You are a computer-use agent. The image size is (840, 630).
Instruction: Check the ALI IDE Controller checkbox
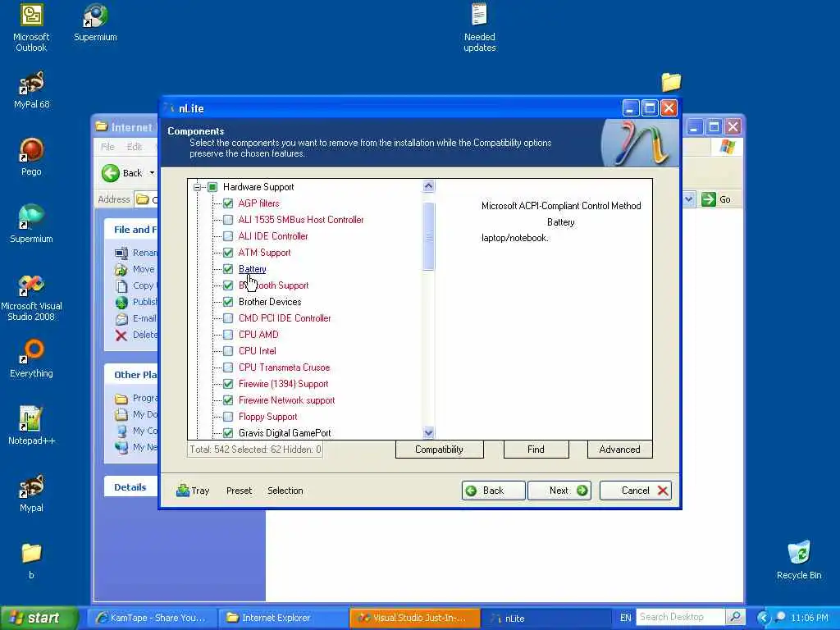coord(228,236)
